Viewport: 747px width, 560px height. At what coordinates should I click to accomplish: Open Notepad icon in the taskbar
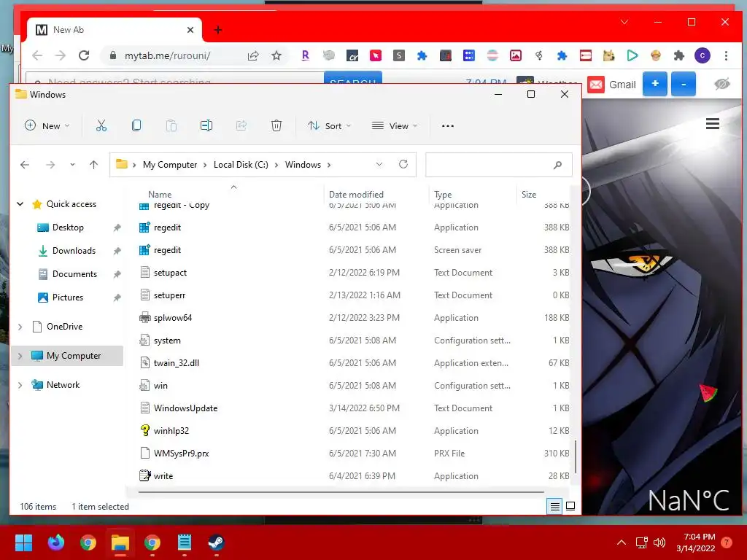(x=185, y=542)
